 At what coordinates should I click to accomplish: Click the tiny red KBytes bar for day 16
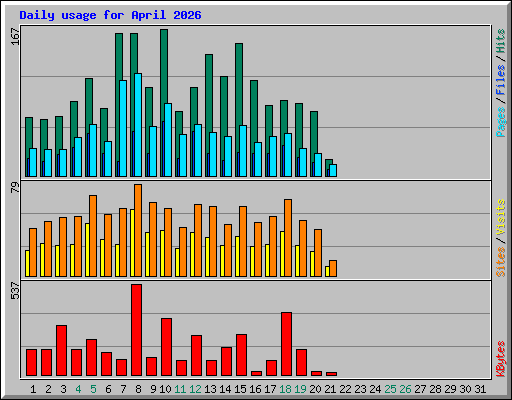(256, 373)
